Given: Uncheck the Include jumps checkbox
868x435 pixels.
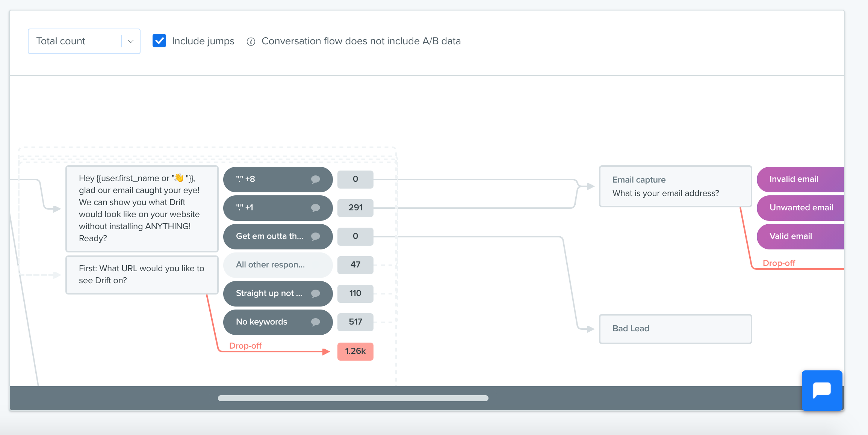Looking at the screenshot, I should click(159, 41).
